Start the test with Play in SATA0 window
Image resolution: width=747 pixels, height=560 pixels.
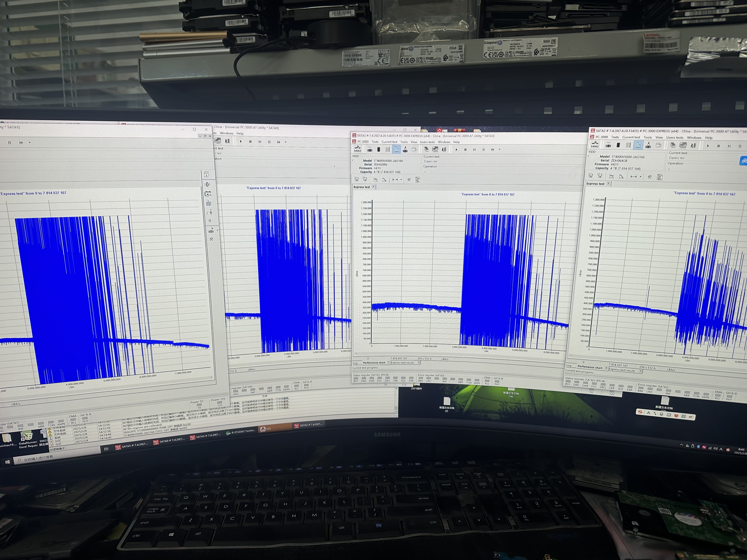(x=241, y=141)
